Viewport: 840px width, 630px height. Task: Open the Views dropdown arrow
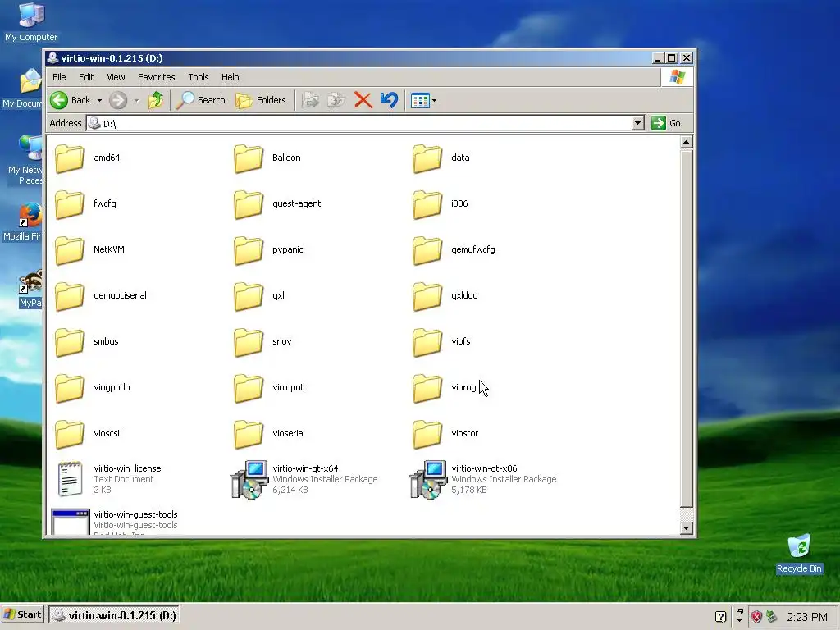pyautogui.click(x=434, y=100)
